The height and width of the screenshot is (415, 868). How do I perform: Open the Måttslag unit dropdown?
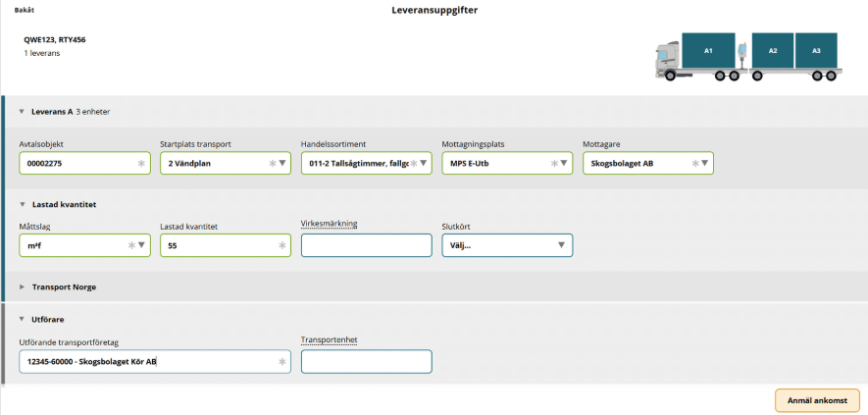[x=141, y=245]
